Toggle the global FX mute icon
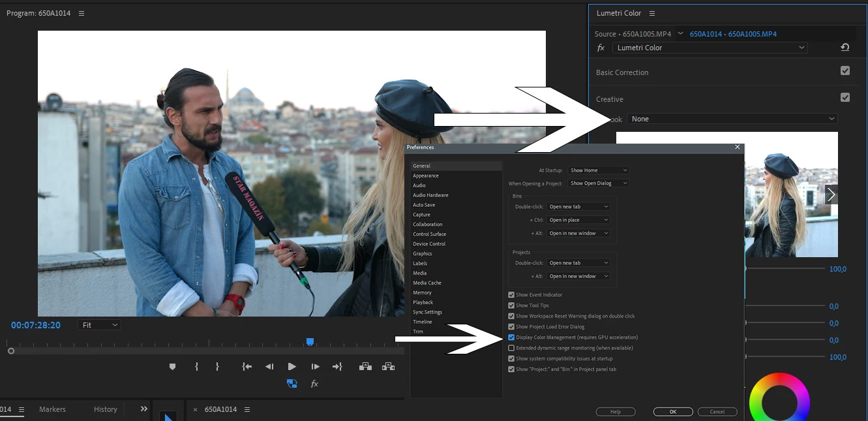 point(314,384)
